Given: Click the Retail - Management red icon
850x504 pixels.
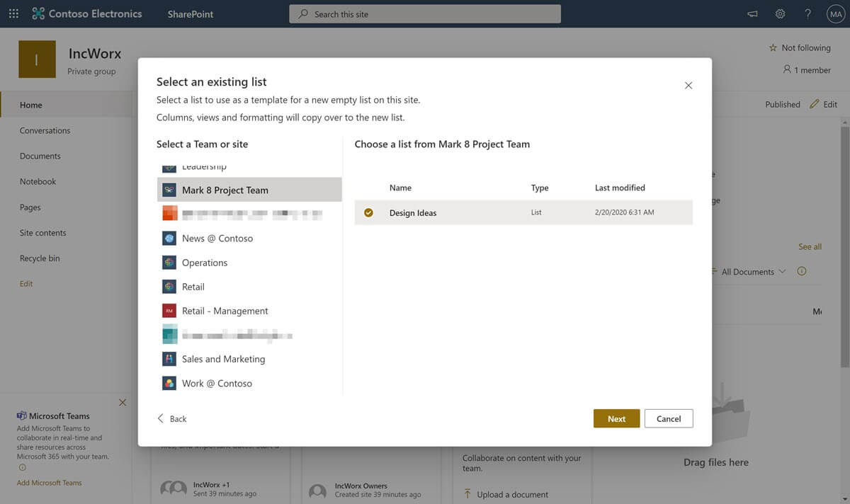Looking at the screenshot, I should (x=169, y=310).
